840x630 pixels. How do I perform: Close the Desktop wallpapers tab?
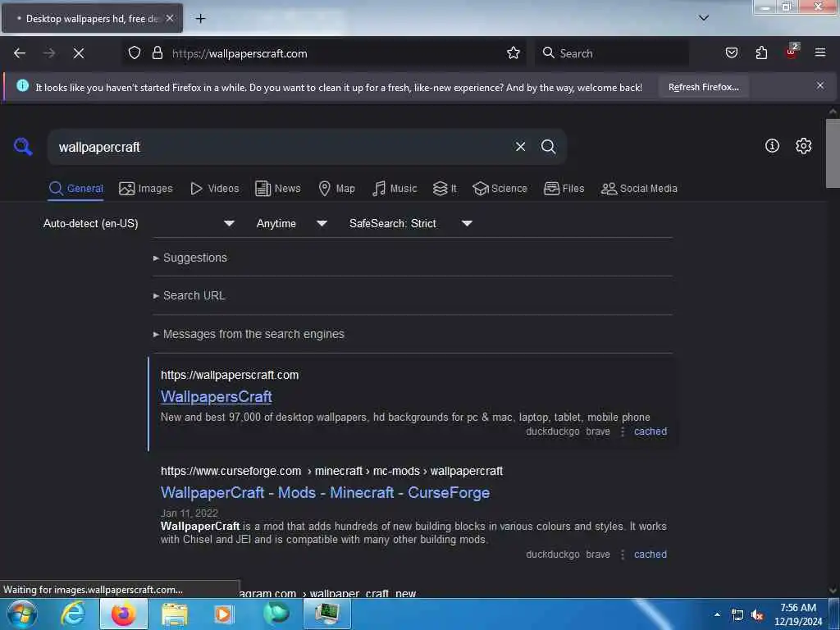[x=170, y=18]
